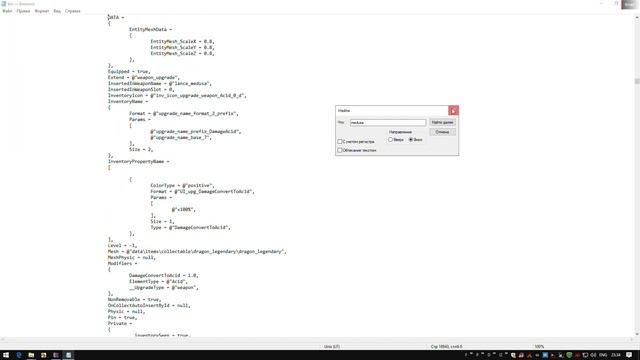Click the 100% zoom level in status bar
Screen dimensions: 640x360
point(539,347)
